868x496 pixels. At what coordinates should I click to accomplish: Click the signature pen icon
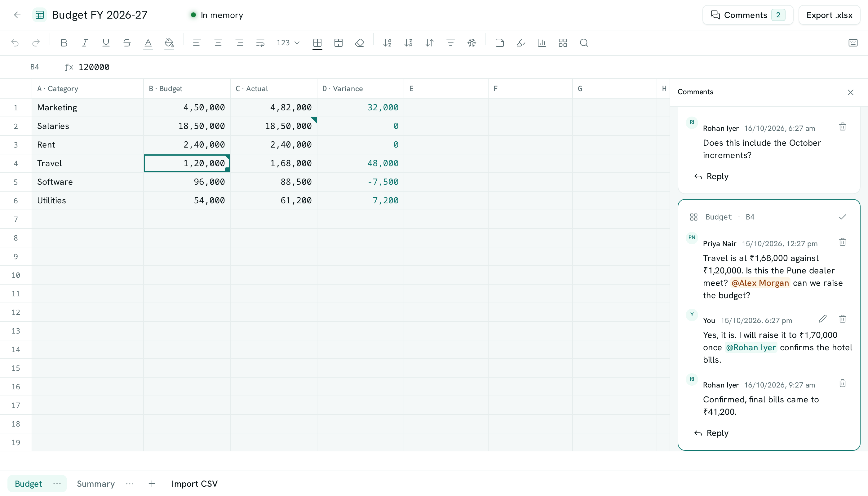coord(521,43)
